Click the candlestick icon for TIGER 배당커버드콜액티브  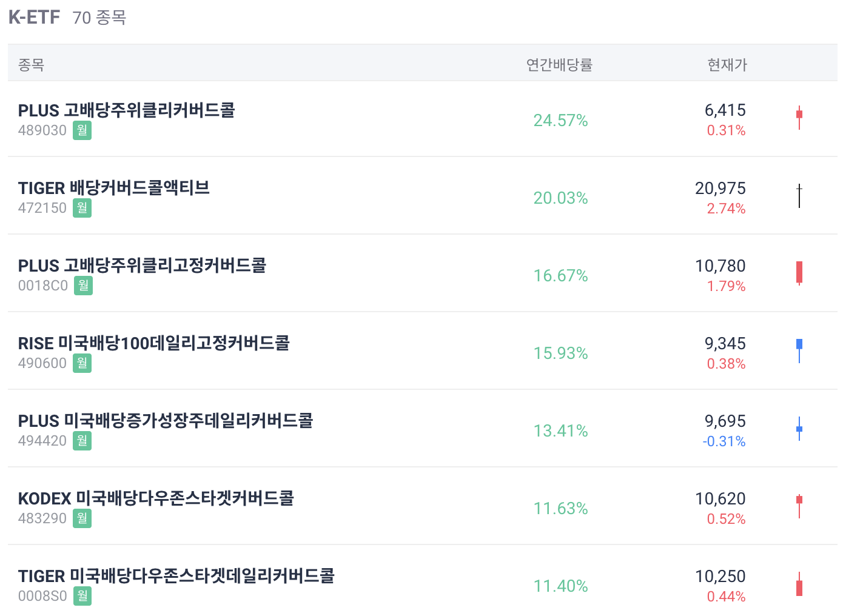click(799, 196)
